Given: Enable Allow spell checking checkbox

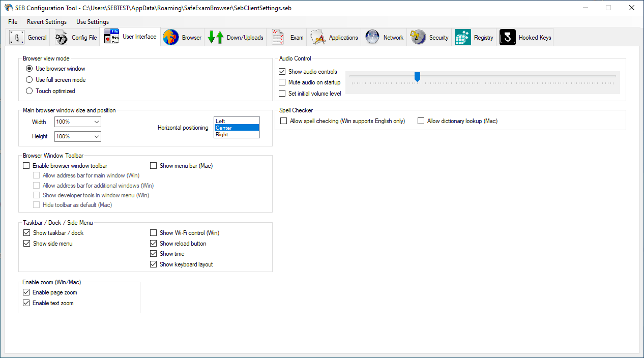Looking at the screenshot, I should point(284,121).
